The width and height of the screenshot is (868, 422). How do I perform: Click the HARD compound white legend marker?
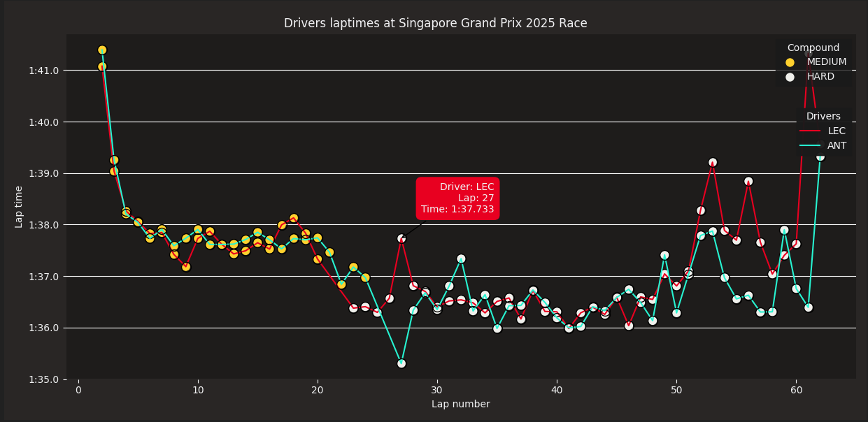point(790,77)
